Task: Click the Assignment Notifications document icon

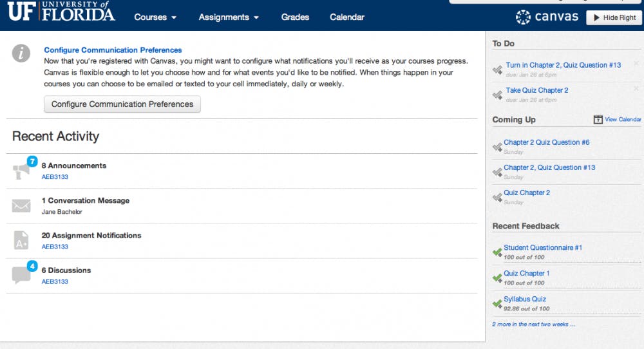Action: coord(21,241)
